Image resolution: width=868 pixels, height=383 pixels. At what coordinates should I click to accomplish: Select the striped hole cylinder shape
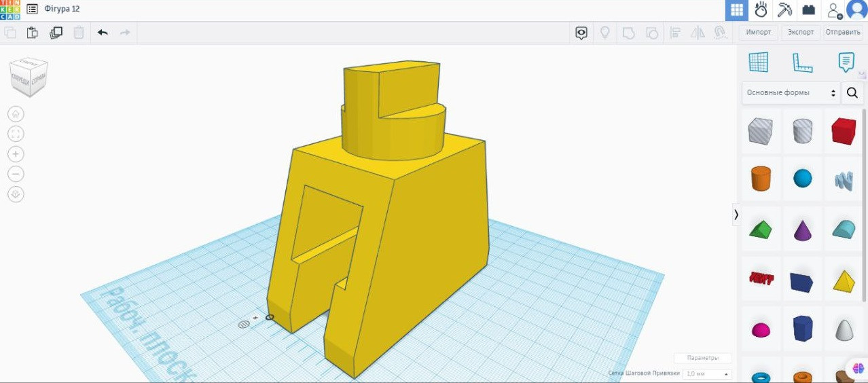pyautogui.click(x=802, y=130)
